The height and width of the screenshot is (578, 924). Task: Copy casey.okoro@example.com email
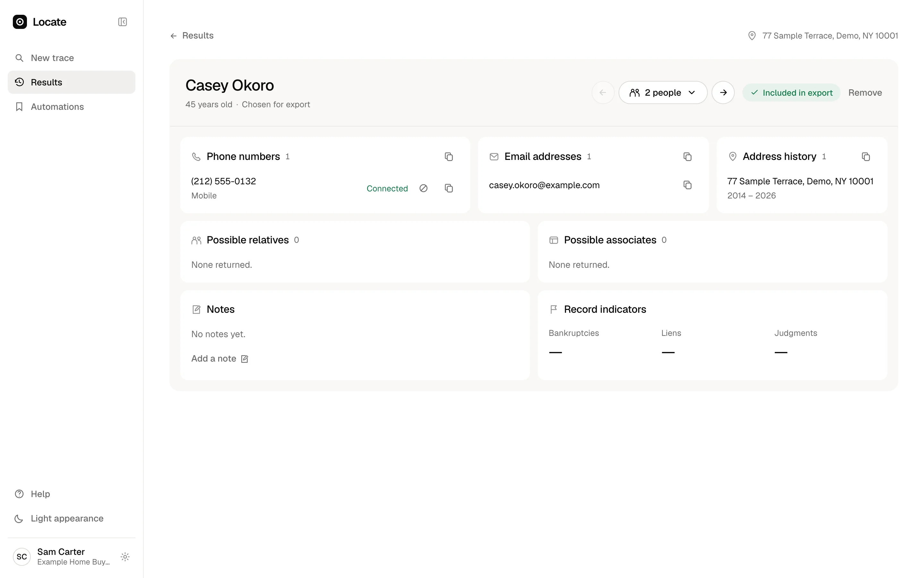[687, 185]
